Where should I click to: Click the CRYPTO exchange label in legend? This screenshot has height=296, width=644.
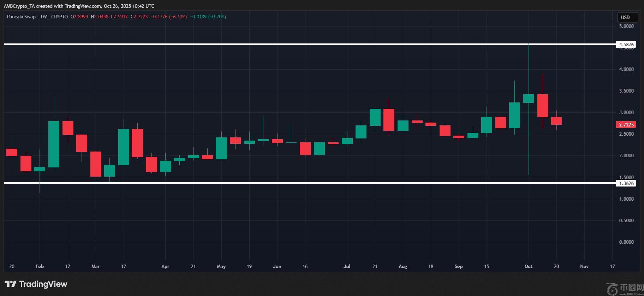[x=59, y=17]
